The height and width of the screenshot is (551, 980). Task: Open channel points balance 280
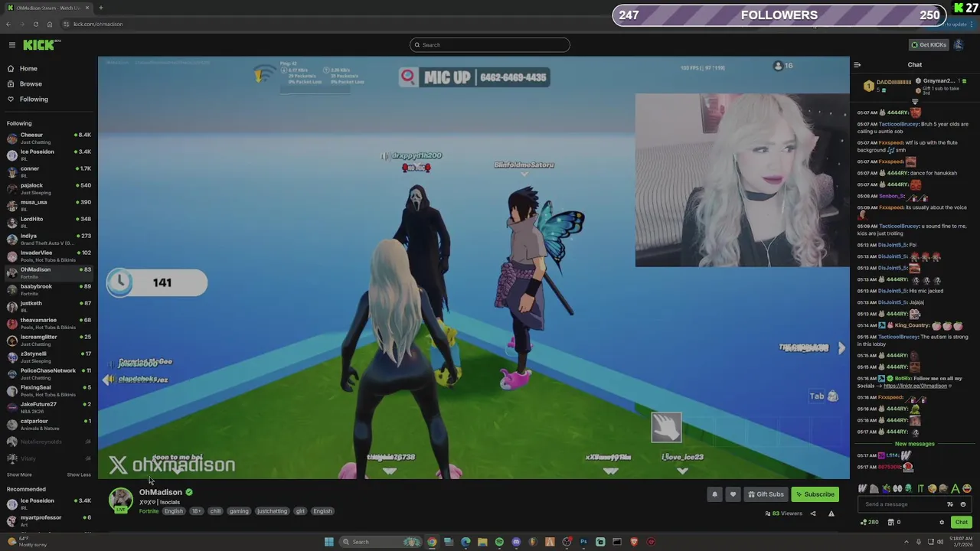870,523
